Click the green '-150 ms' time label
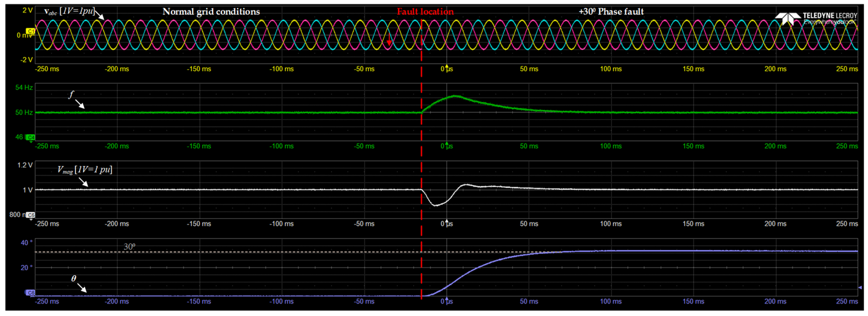Screen dimensions: 868x316 point(199,146)
